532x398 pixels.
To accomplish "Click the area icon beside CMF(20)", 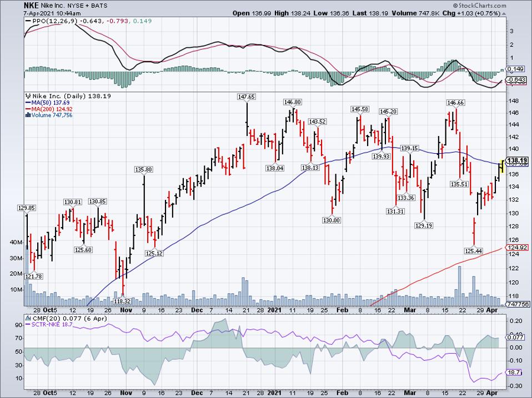I will pos(28,318).
